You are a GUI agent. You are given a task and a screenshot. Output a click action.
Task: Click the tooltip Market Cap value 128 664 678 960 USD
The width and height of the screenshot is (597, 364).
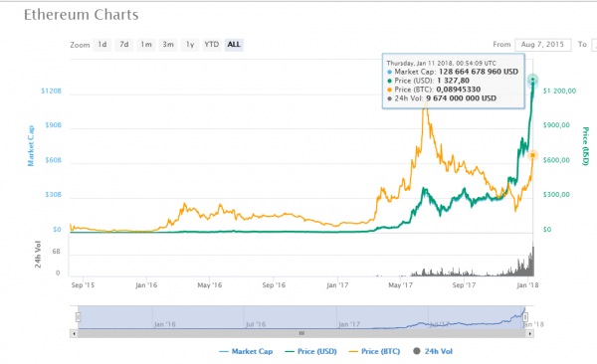(479, 72)
